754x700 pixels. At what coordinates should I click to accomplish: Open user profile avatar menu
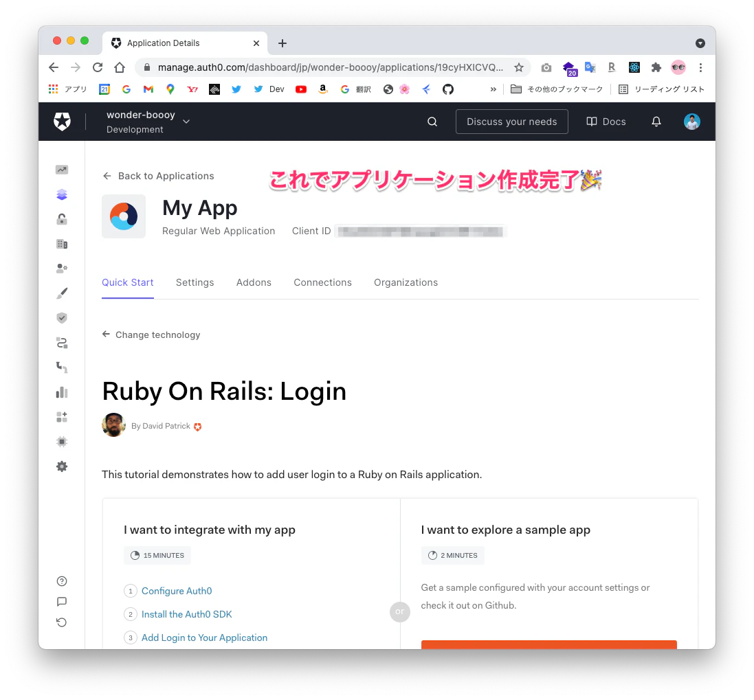[691, 122]
